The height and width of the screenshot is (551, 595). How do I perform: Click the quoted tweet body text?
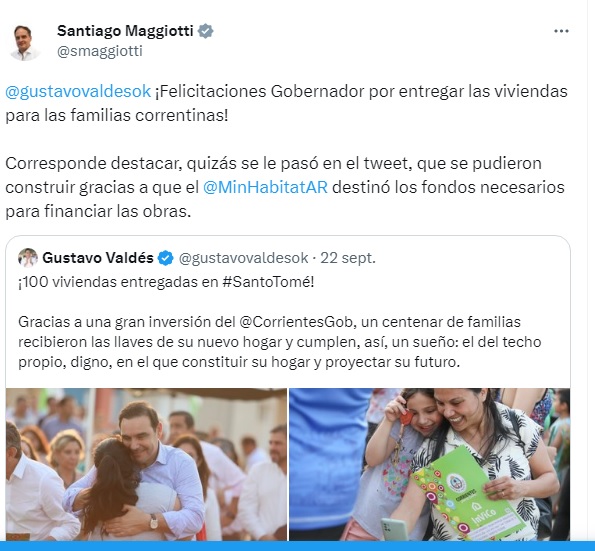(x=280, y=342)
